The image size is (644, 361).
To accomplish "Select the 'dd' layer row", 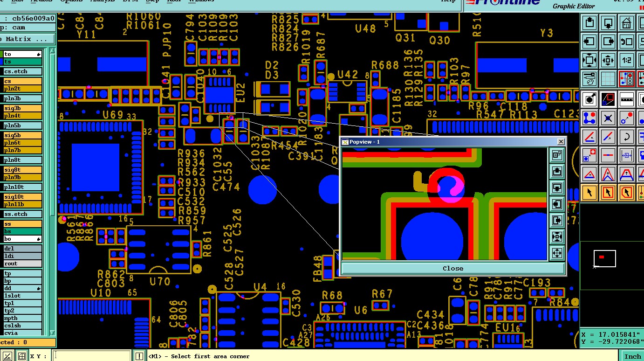I will tap(22, 288).
